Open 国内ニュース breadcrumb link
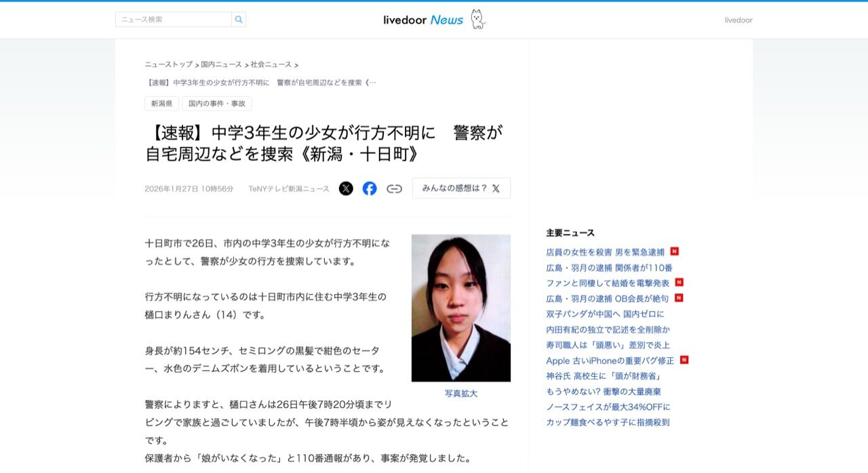The image size is (868, 473). [222, 64]
